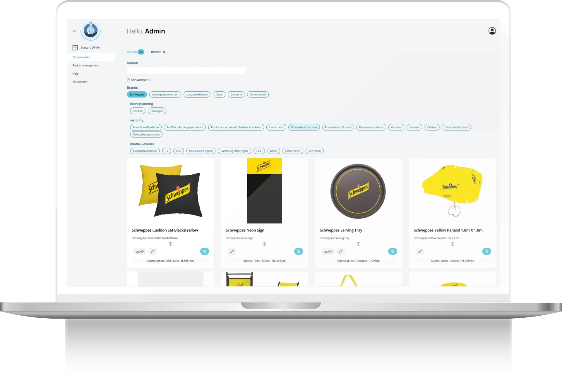Open the user profile icon

coord(492,31)
